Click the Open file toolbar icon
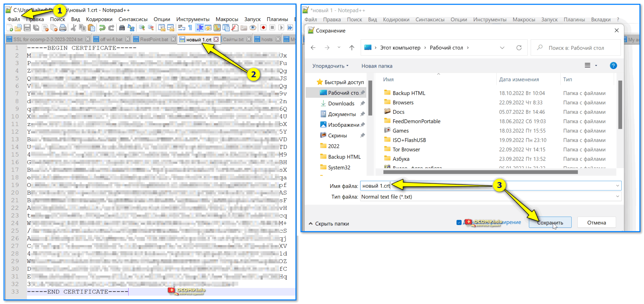The height and width of the screenshot is (304, 644). 18,28
